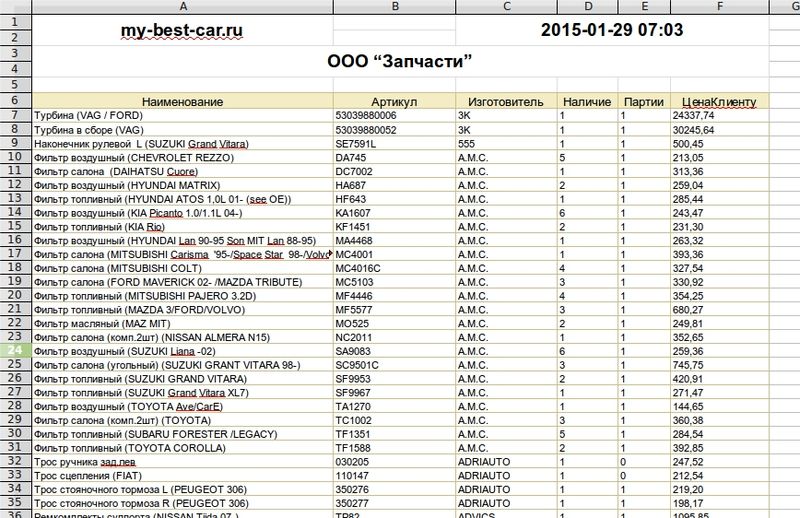Select article cell 53039880006
The height and width of the screenshot is (518, 800).
394,115
